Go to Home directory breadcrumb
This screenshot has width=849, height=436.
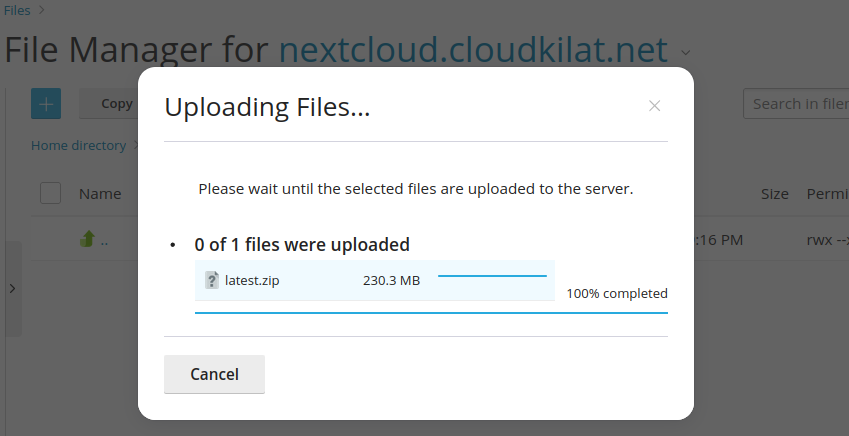point(79,145)
